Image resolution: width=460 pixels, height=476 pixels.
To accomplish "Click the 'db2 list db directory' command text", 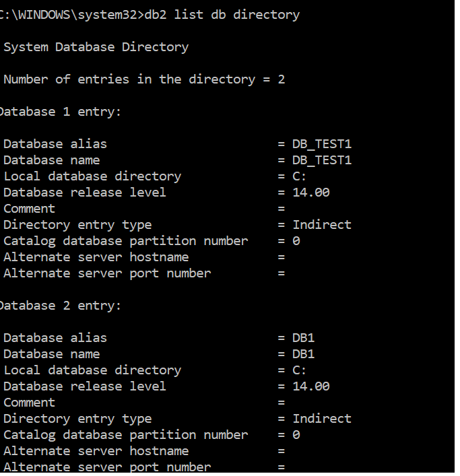I will pyautogui.click(x=222, y=15).
